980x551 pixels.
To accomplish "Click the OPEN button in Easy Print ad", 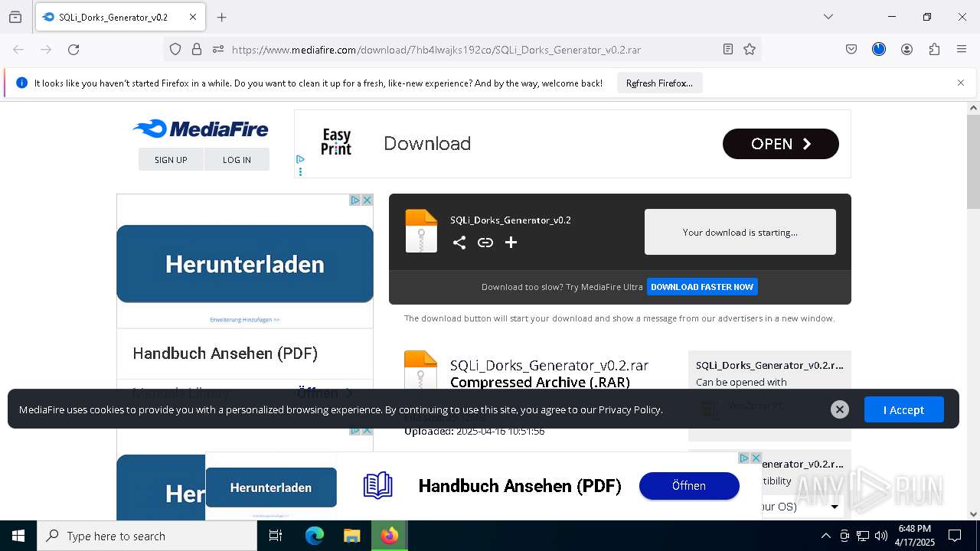I will pyautogui.click(x=781, y=144).
